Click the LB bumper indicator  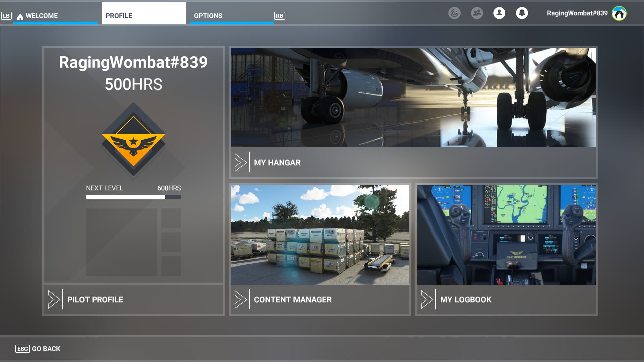coord(6,15)
